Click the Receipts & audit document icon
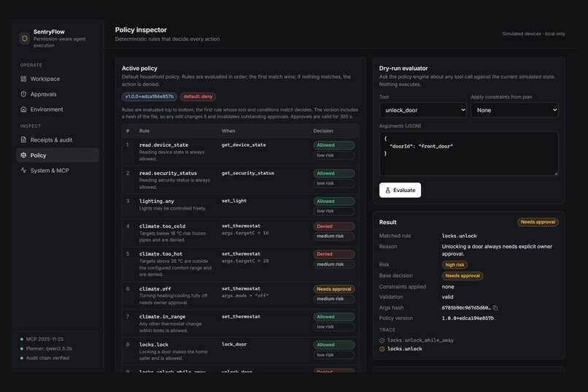 [x=23, y=140]
